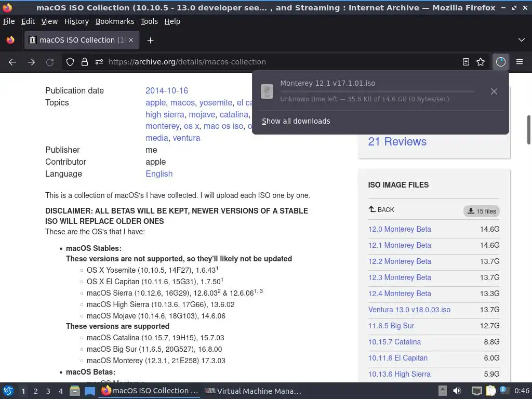Image resolution: width=532 pixels, height=399 pixels.
Task: Switch to workspace 4 in taskbar
Action: 61,391
